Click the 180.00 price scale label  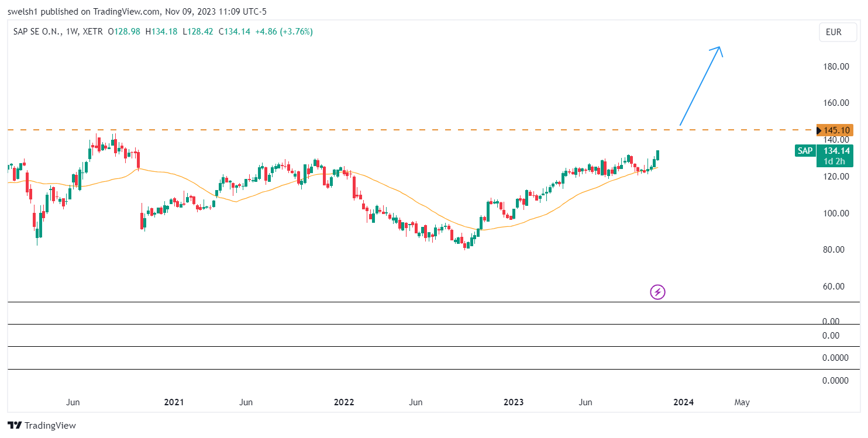click(836, 66)
